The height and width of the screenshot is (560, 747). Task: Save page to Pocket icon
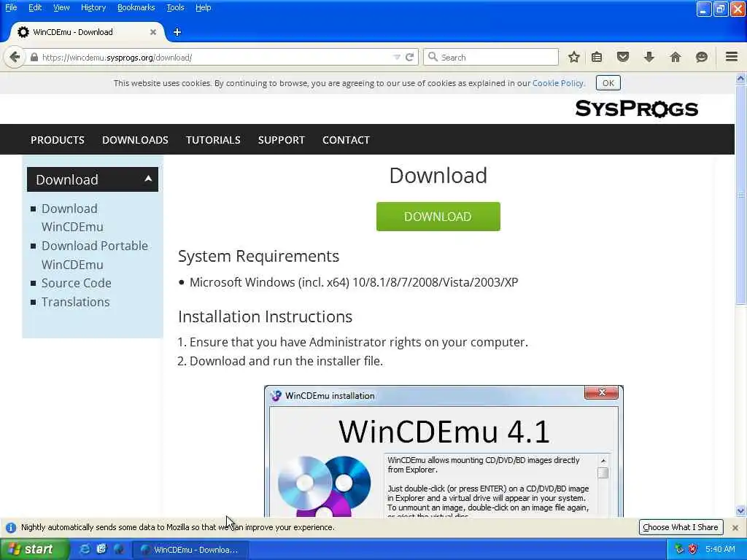click(x=623, y=58)
